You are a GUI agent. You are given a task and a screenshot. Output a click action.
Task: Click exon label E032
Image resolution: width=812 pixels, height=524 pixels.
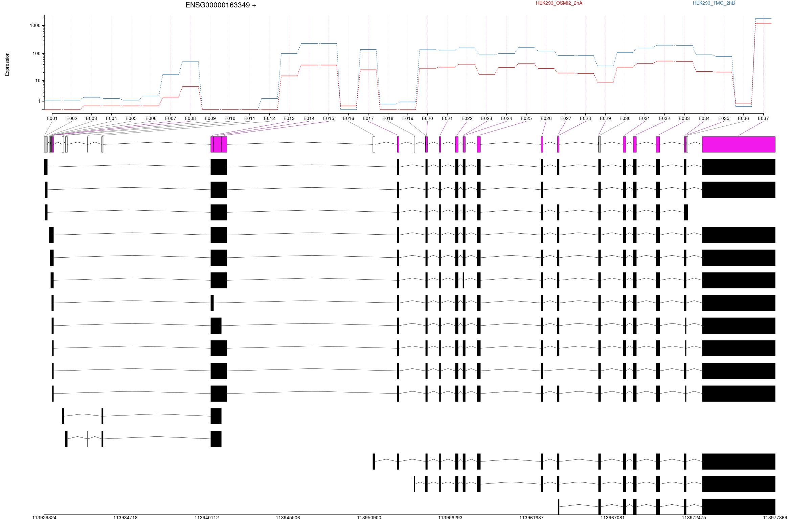[x=664, y=118]
